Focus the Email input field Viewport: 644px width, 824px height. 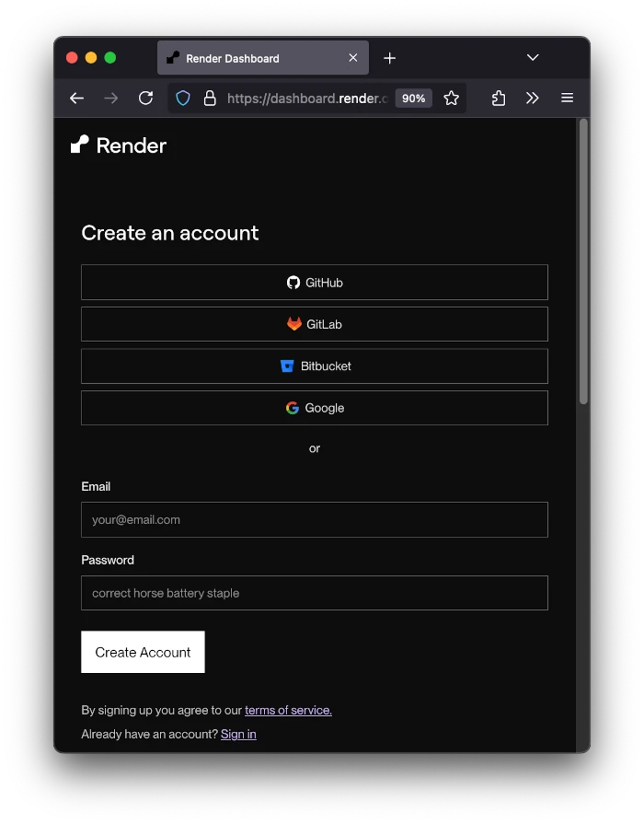point(314,520)
